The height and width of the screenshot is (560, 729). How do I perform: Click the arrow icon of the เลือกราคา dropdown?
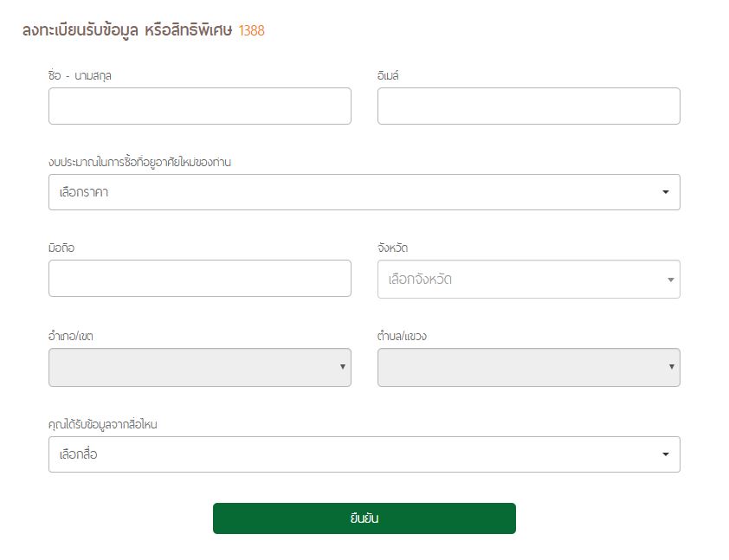click(x=666, y=192)
